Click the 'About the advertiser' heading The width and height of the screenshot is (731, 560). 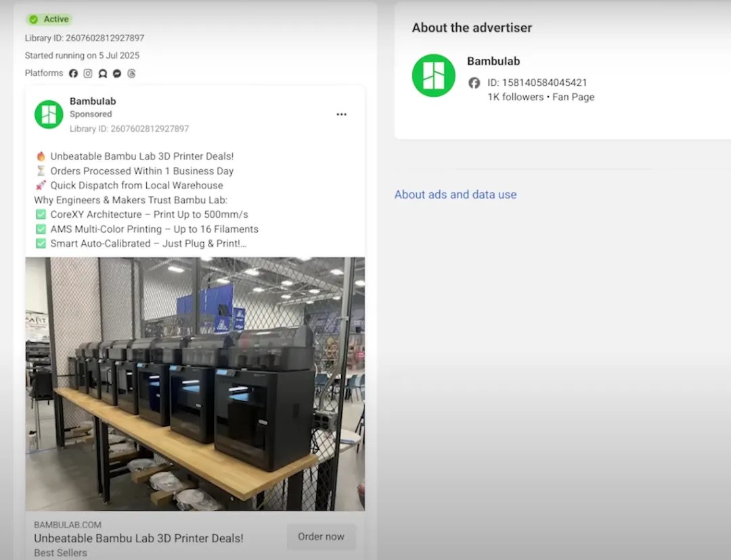coord(472,28)
